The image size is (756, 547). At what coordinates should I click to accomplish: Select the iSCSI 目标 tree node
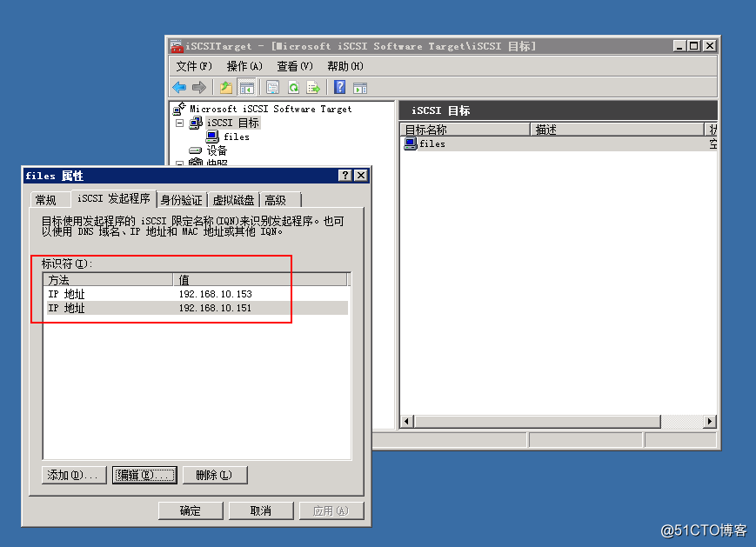click(x=233, y=123)
